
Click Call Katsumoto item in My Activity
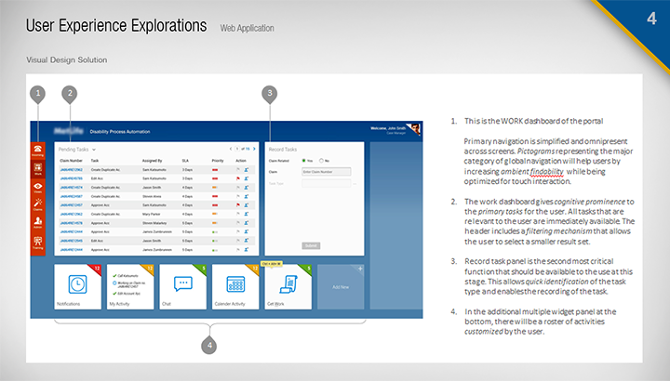tap(127, 276)
